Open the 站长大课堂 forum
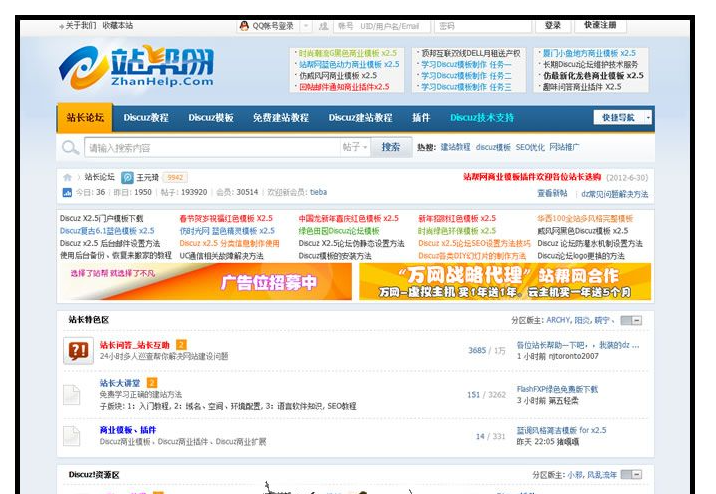Viewport: 716px width, 494px height. pos(120,383)
